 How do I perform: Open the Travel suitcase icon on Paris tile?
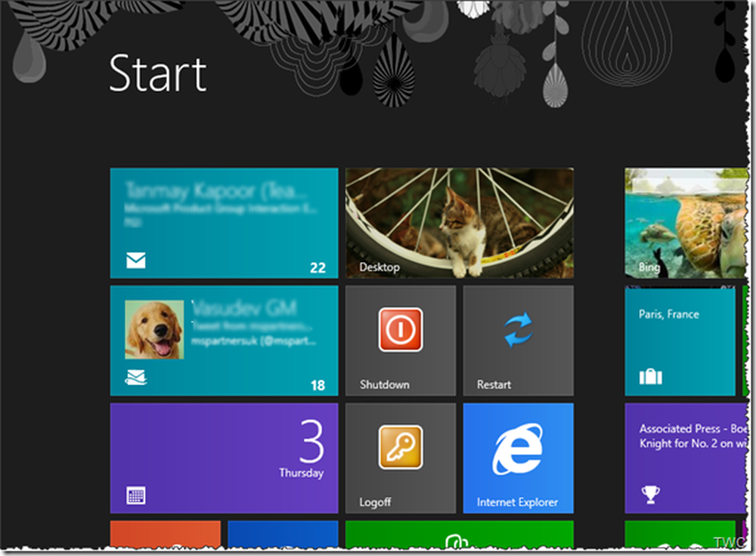coord(650,376)
